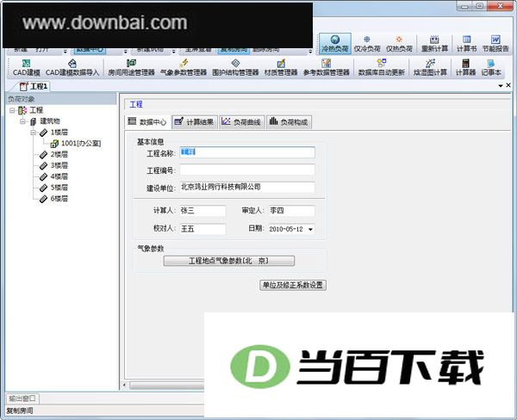Open 材质管理器
The height and width of the screenshot is (420, 517).
point(281,67)
